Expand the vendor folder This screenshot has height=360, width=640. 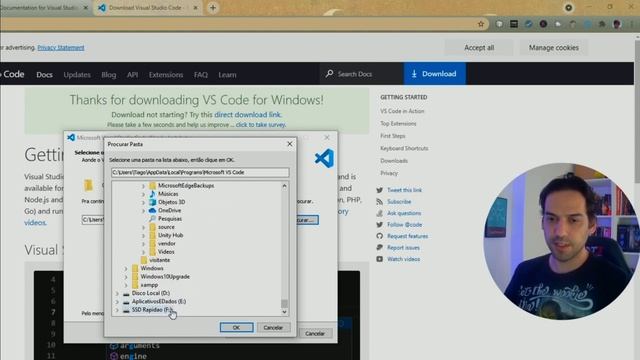tap(143, 244)
